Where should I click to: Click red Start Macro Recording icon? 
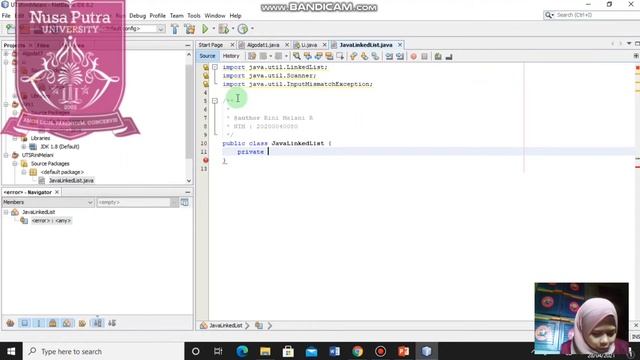[413, 56]
